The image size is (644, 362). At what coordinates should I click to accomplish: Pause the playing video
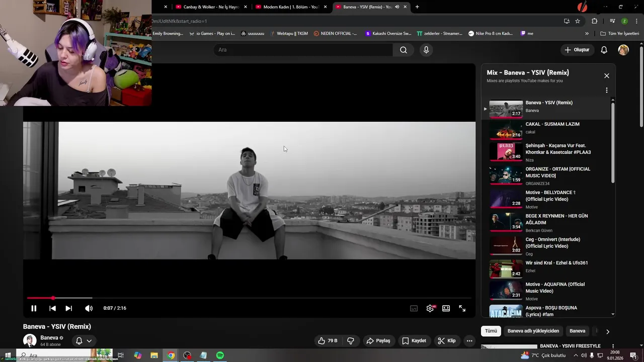[x=34, y=308]
